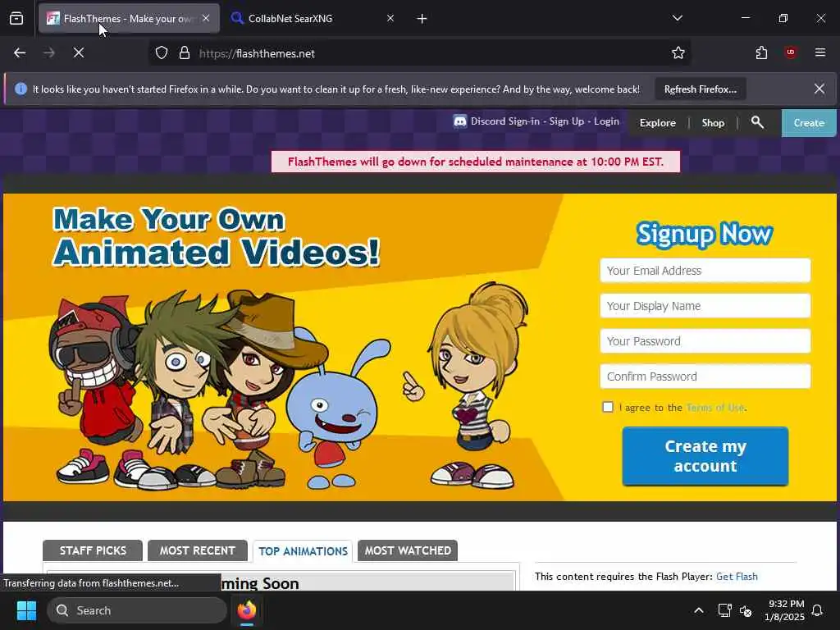
Task: Click Firefox icon in taskbar
Action: (x=246, y=610)
